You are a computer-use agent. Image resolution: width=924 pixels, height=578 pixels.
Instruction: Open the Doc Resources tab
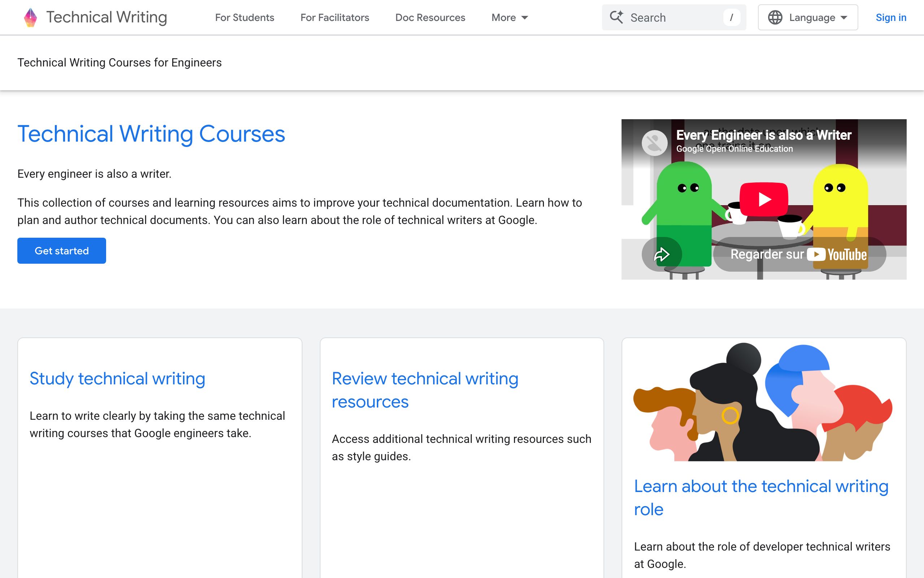[430, 18]
